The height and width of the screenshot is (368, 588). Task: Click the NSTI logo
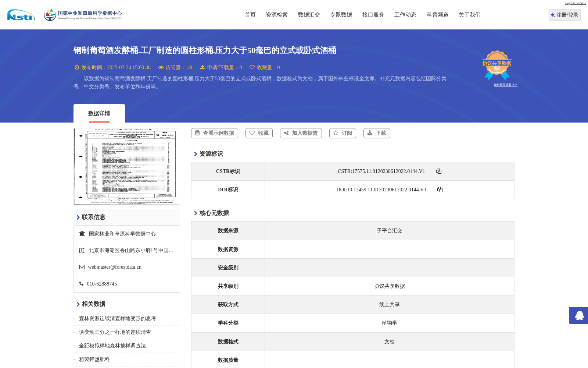(21, 15)
